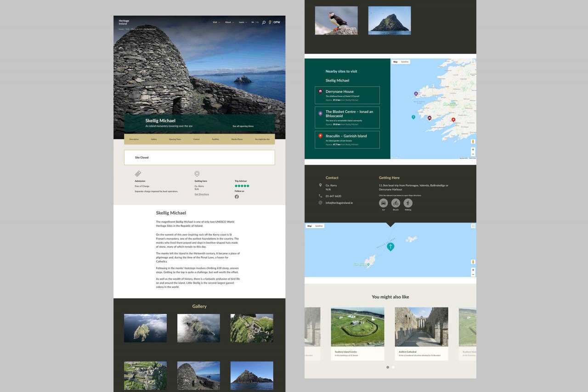
Task: Open the Derrynane House nearby site card
Action: [347, 95]
